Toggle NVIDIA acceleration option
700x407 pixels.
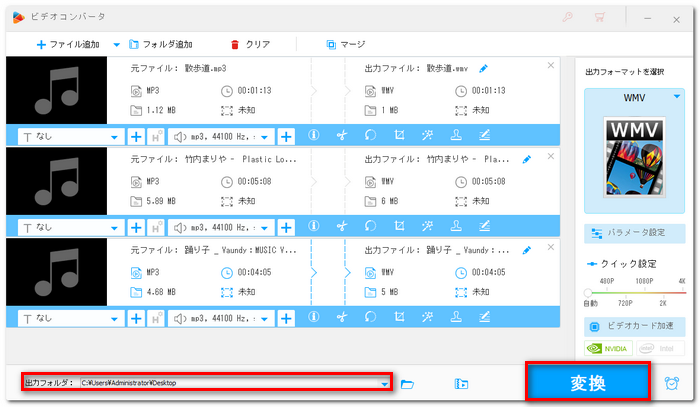click(x=608, y=349)
